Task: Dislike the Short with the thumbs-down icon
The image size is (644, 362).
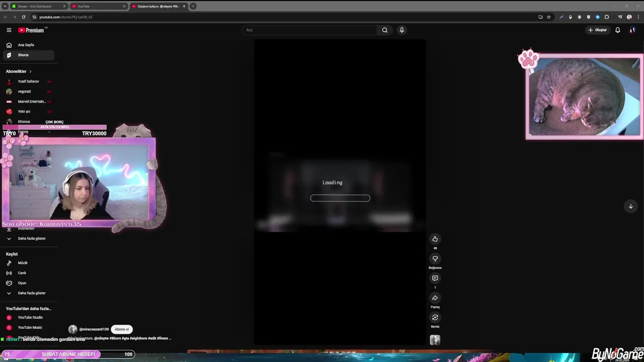Action: 435,258
